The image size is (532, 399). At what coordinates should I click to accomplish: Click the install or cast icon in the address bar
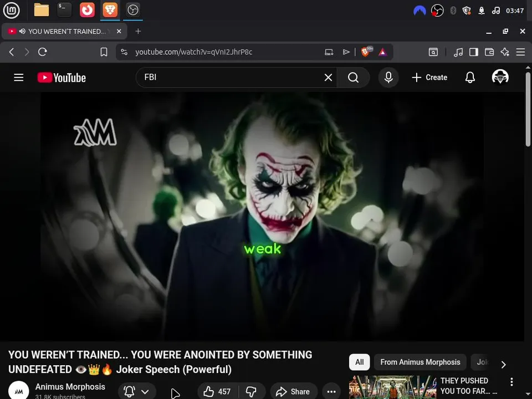click(x=329, y=52)
